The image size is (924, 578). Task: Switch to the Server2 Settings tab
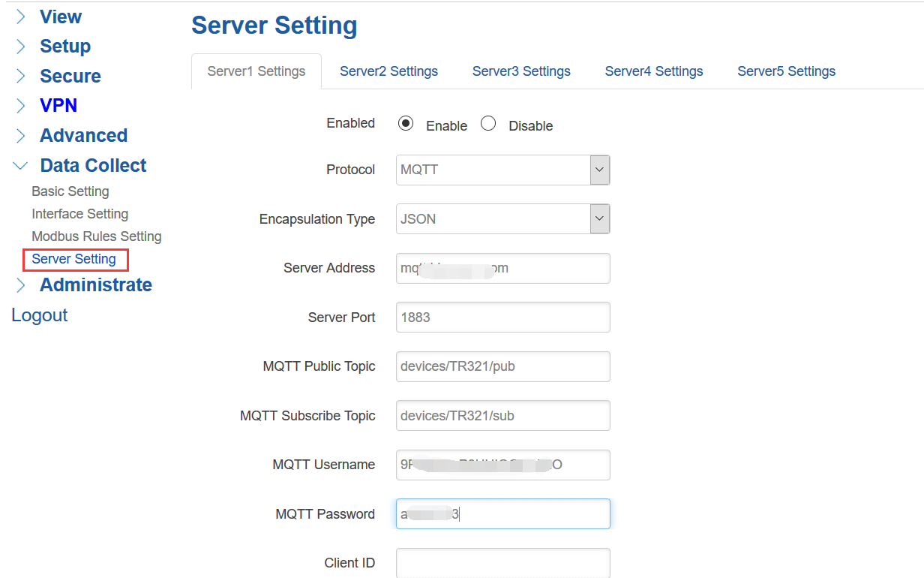click(388, 71)
